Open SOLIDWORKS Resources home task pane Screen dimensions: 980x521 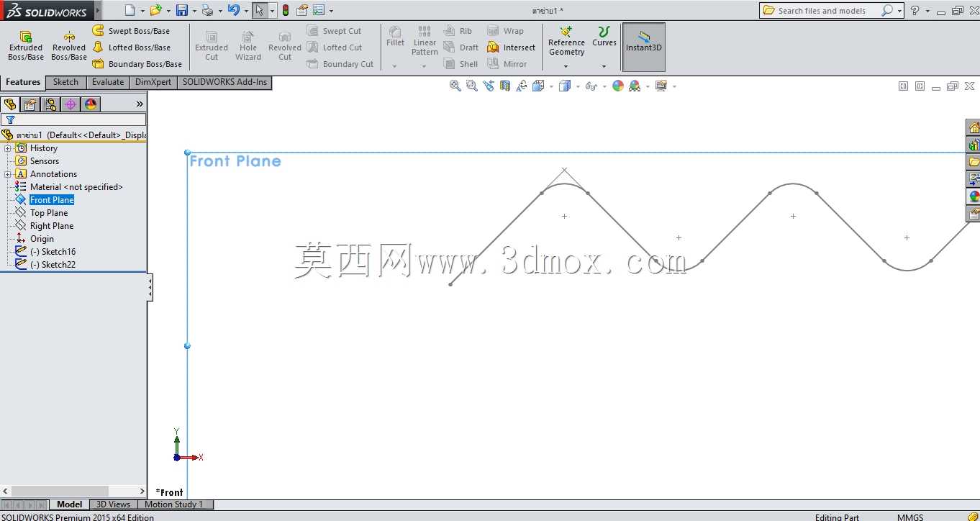(x=974, y=128)
